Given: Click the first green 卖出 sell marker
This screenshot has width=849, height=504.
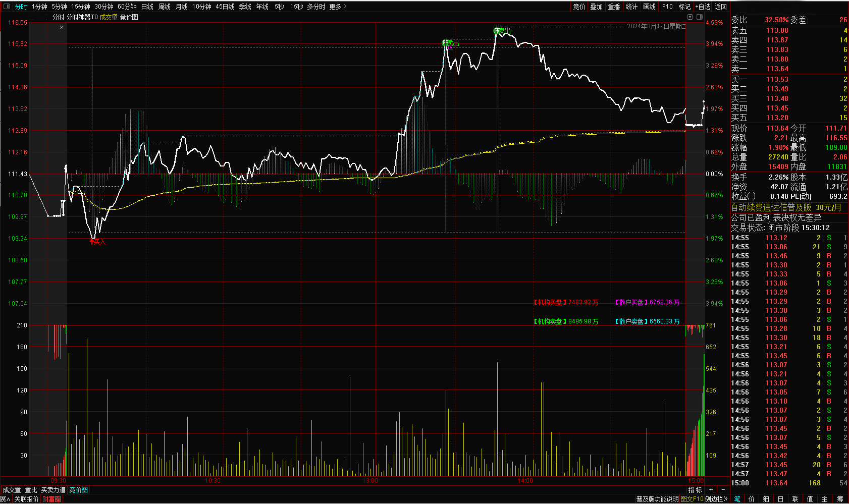Looking at the screenshot, I should click(449, 43).
